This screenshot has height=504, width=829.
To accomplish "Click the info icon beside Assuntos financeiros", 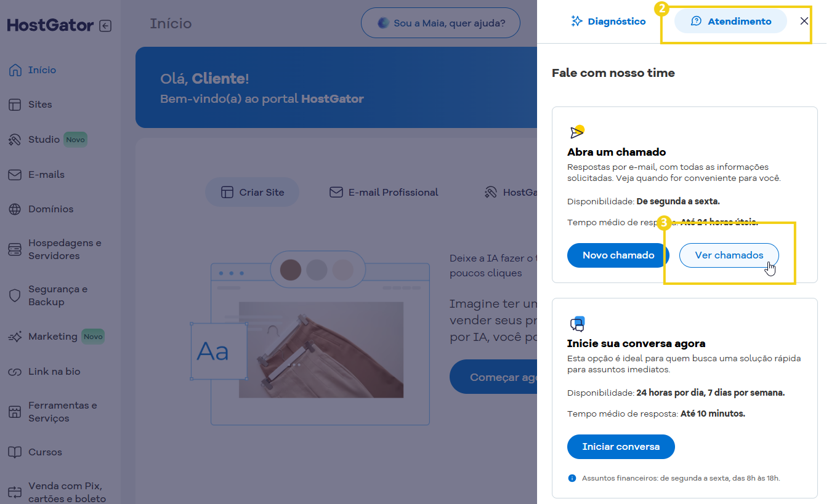I will coord(572,478).
